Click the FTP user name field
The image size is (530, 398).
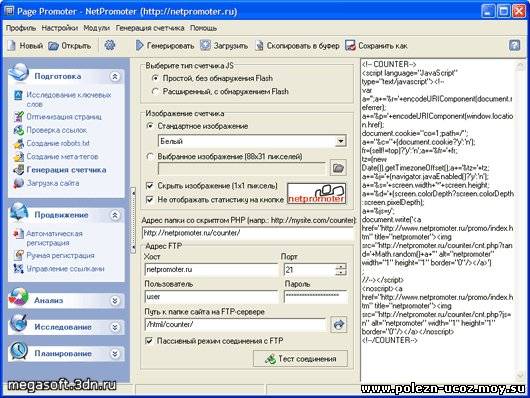pyautogui.click(x=211, y=297)
